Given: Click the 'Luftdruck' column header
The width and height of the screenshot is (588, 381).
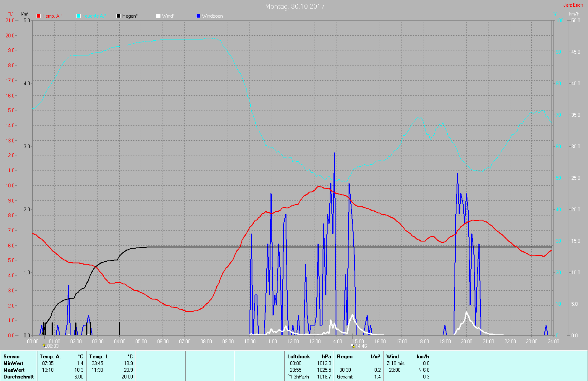Looking at the screenshot, I should click(299, 357).
